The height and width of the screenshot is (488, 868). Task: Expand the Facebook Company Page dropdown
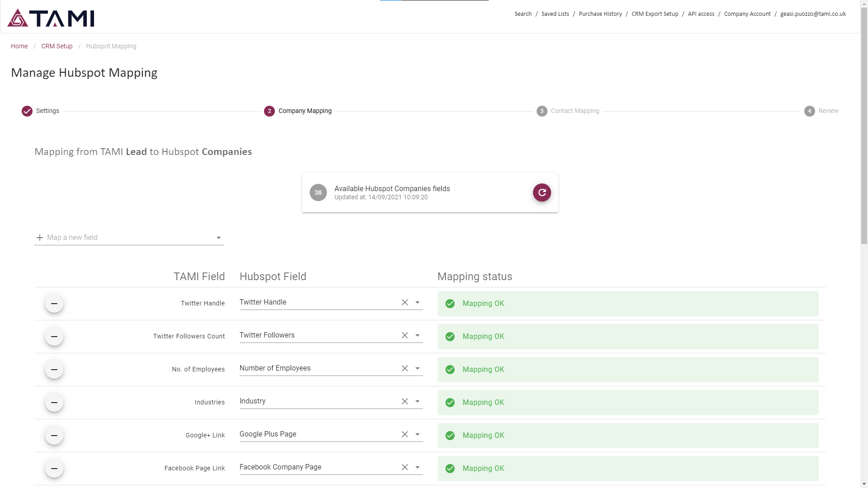[x=417, y=467]
